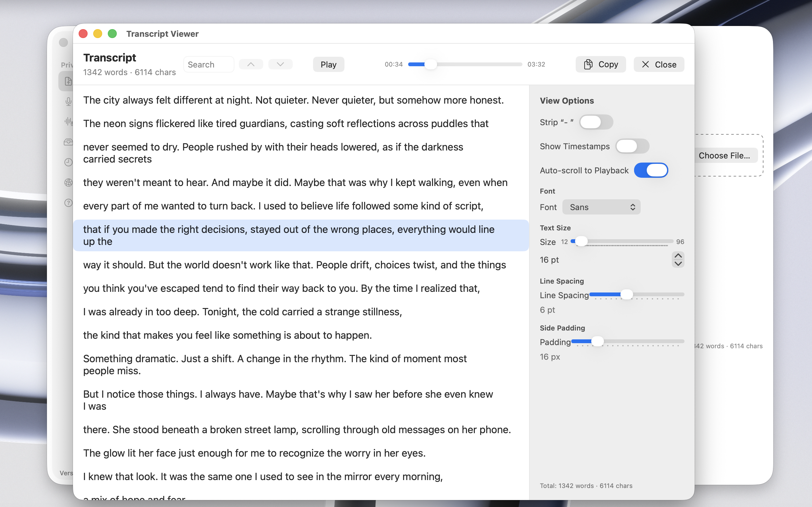The width and height of the screenshot is (812, 507).
Task: Increase text size with stepper up arrow
Action: click(678, 256)
